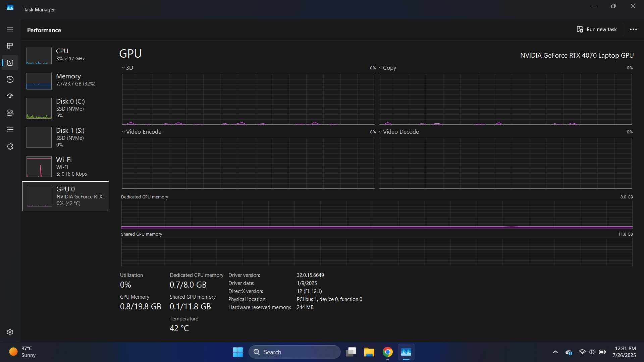Click the GPU temperature 42 °C reading
644x362 pixels.
click(179, 328)
